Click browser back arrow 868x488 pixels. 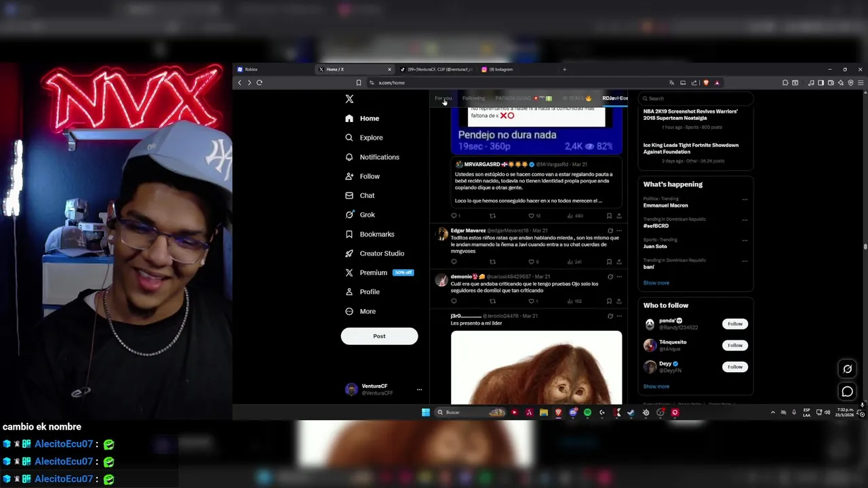[239, 83]
